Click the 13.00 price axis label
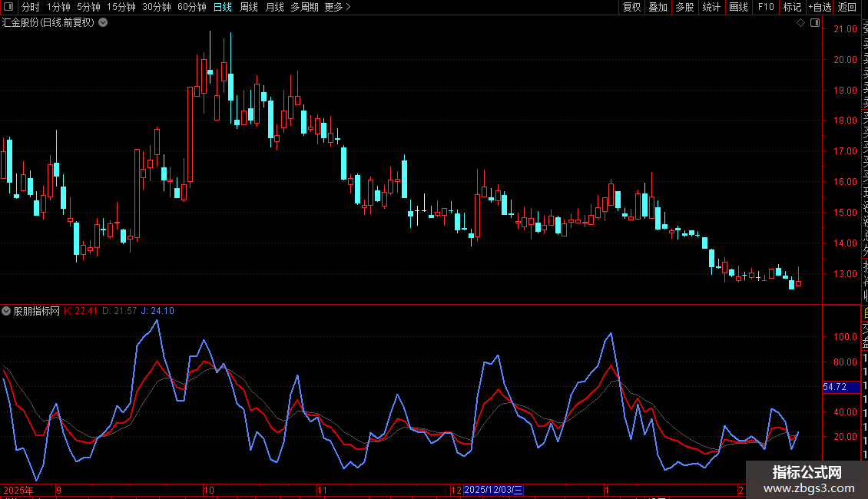The height and width of the screenshot is (499, 868). point(845,273)
